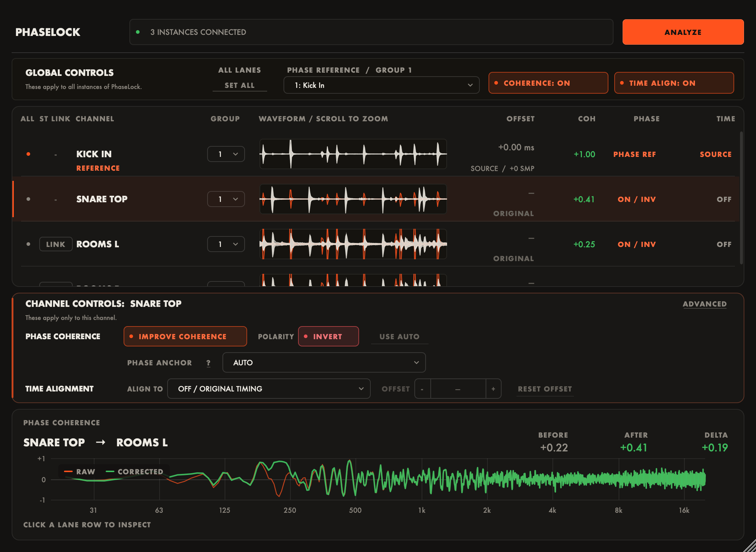Click the +0.00 ms offset on Kick In

point(516,147)
